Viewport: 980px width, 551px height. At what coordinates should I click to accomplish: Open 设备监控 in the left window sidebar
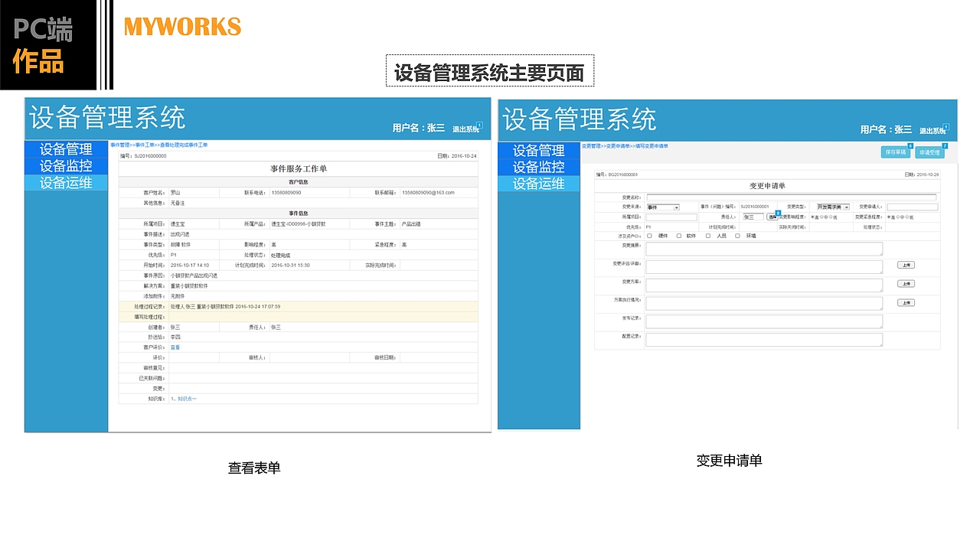pos(66,166)
